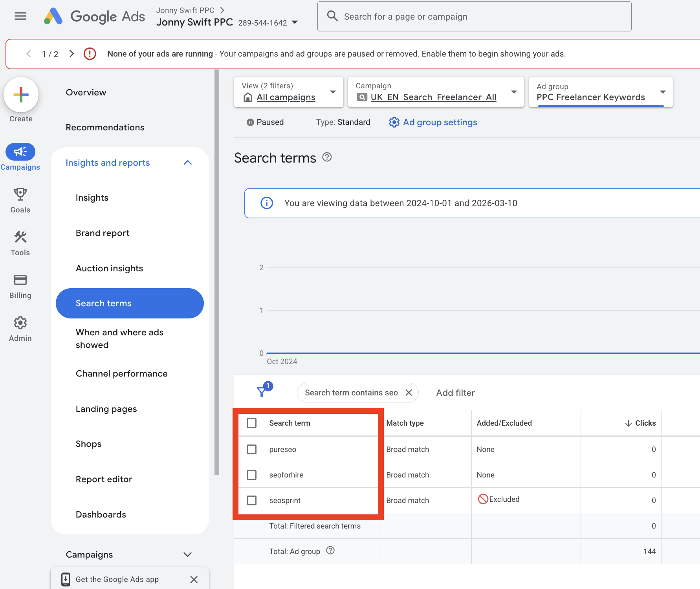Open the Admin gear icon
This screenshot has height=589, width=700.
pyautogui.click(x=20, y=322)
